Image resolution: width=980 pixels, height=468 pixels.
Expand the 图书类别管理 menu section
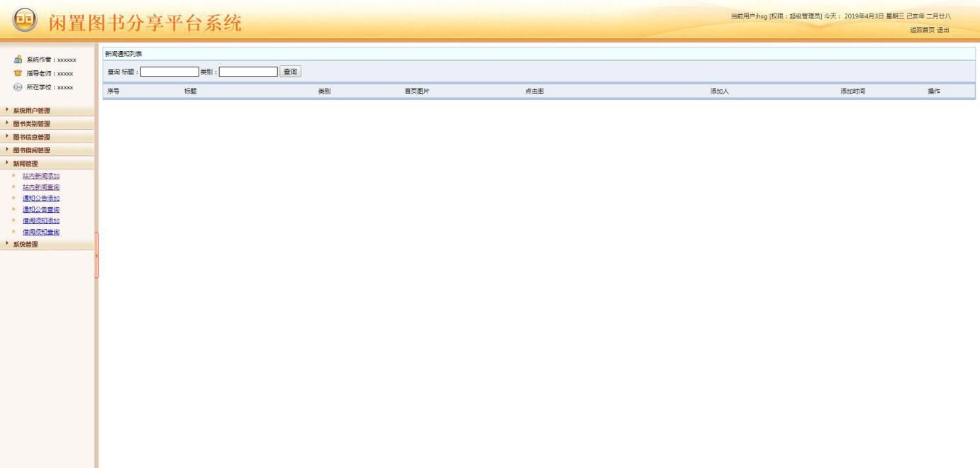47,123
